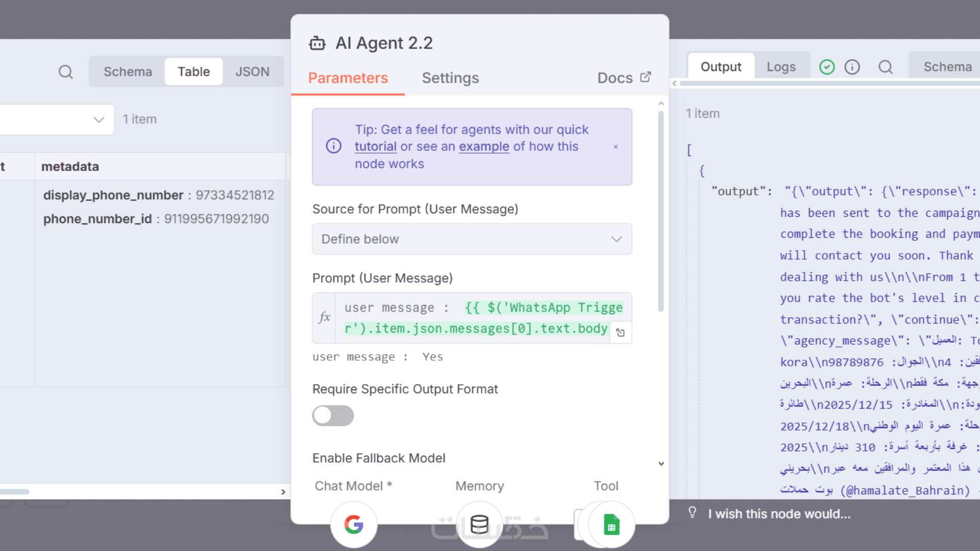Click search icon in output panel
Viewport: 980px width, 551px height.
point(886,67)
